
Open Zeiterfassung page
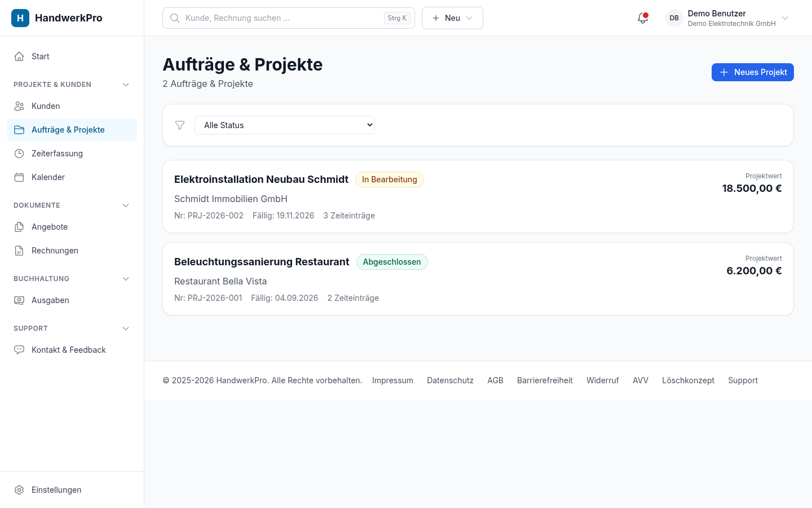pyautogui.click(x=72, y=154)
